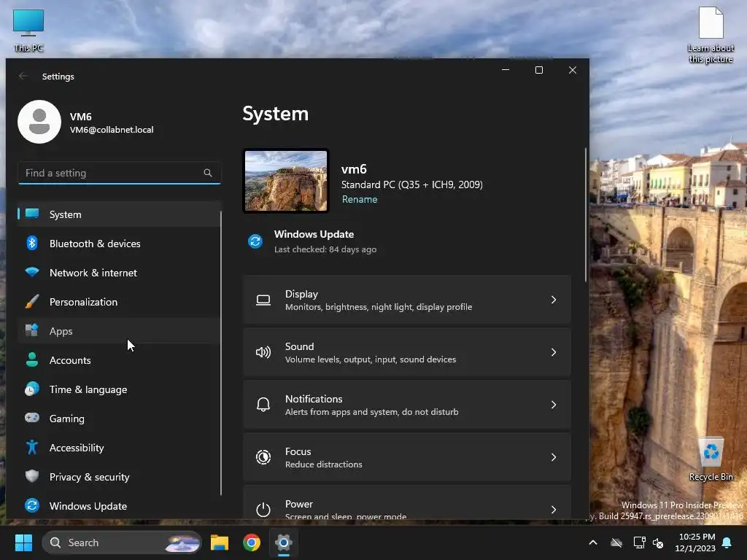The image size is (747, 560).
Task: Click the network status tray icon
Action: tap(639, 542)
